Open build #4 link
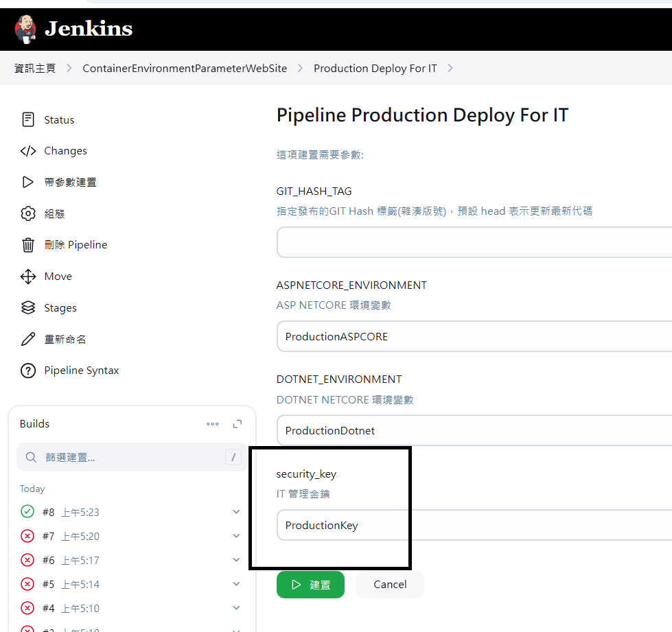 (x=49, y=608)
